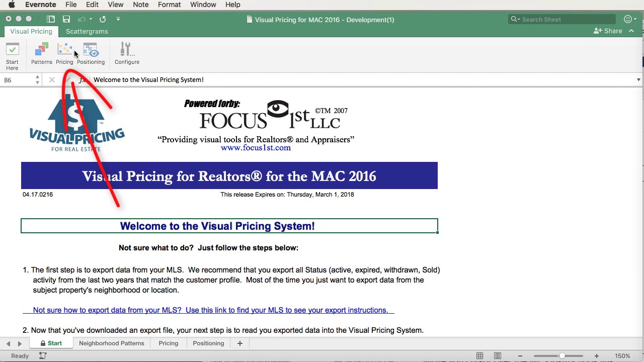
Task: Select the 'Welcome to the Visual Pricing System!' cell
Action: click(x=229, y=226)
